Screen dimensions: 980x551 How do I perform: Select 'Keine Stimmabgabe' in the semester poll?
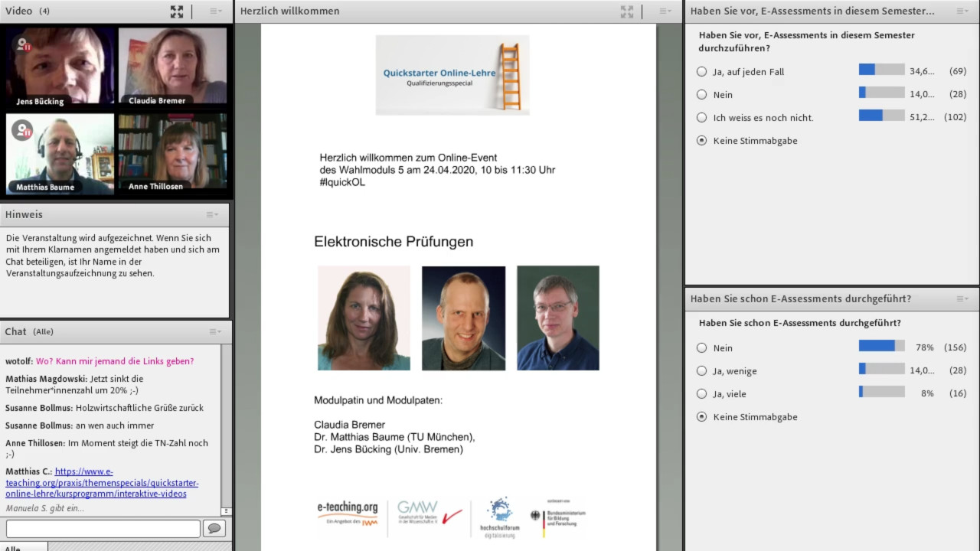[701, 141]
